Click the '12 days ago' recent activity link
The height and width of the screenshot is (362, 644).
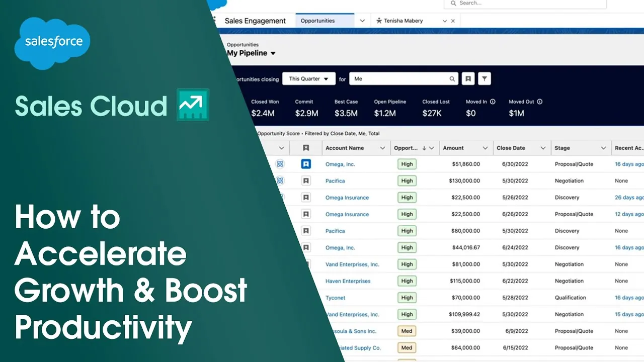[x=629, y=214]
